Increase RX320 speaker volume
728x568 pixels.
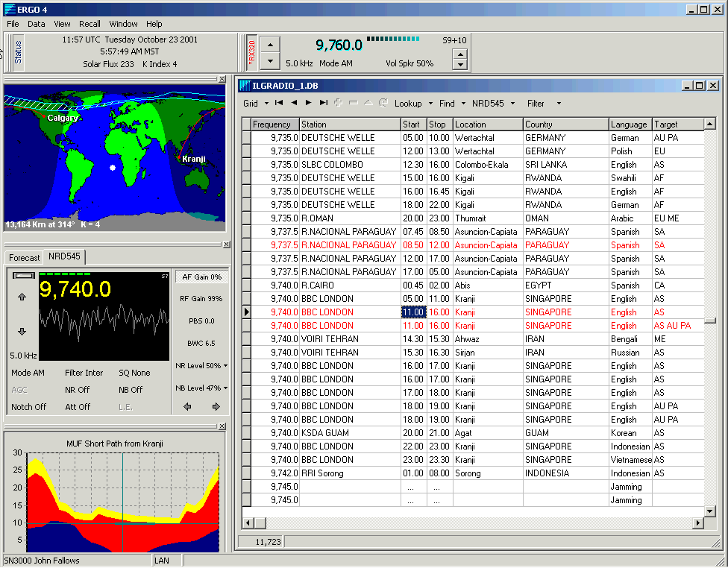459,54
